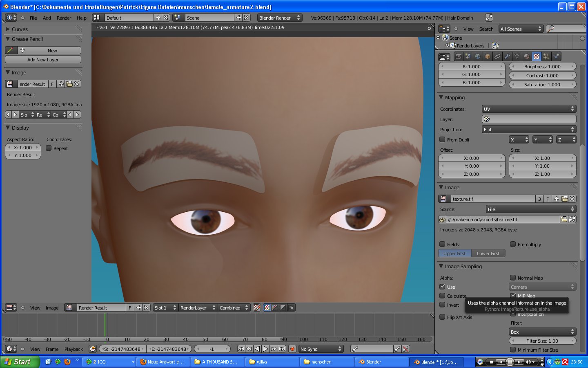Jump to the first frame

(241, 349)
